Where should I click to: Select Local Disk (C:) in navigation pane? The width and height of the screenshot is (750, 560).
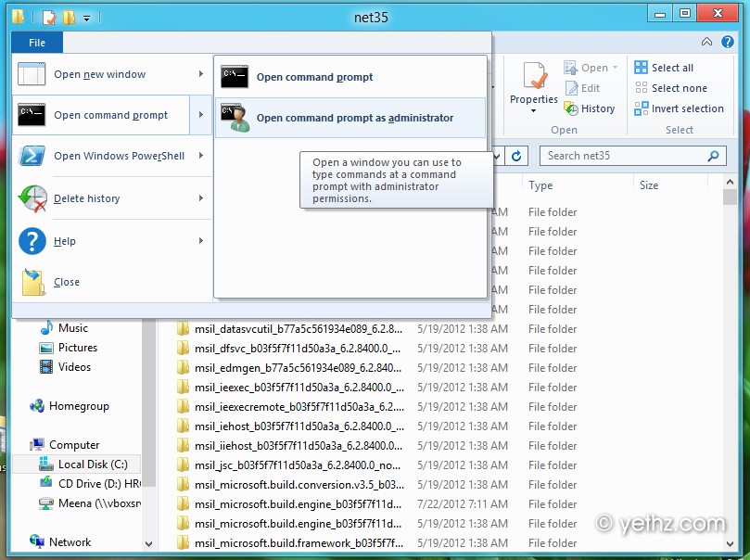pos(93,465)
